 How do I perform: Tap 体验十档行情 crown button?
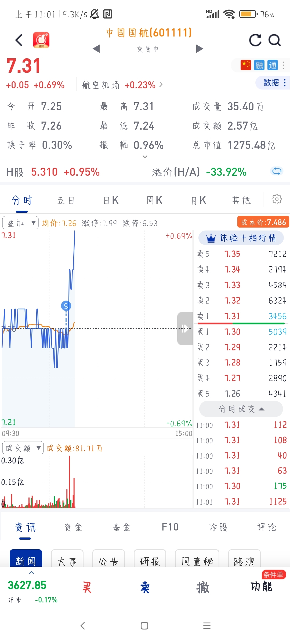[x=241, y=238]
